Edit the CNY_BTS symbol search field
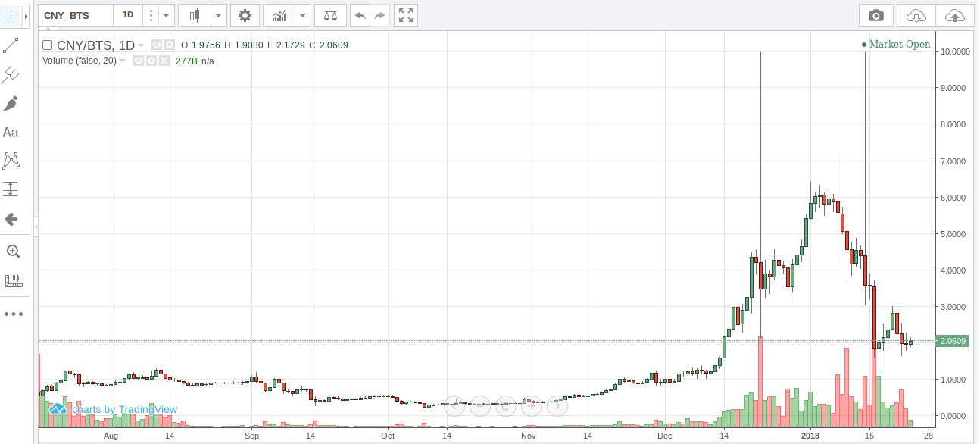The image size is (980, 444). coord(76,15)
